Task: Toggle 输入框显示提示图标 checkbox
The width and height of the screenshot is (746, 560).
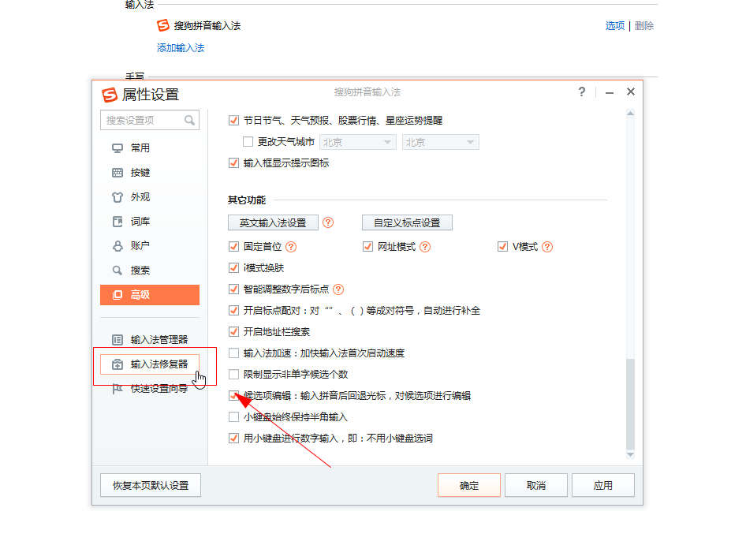Action: [x=233, y=163]
